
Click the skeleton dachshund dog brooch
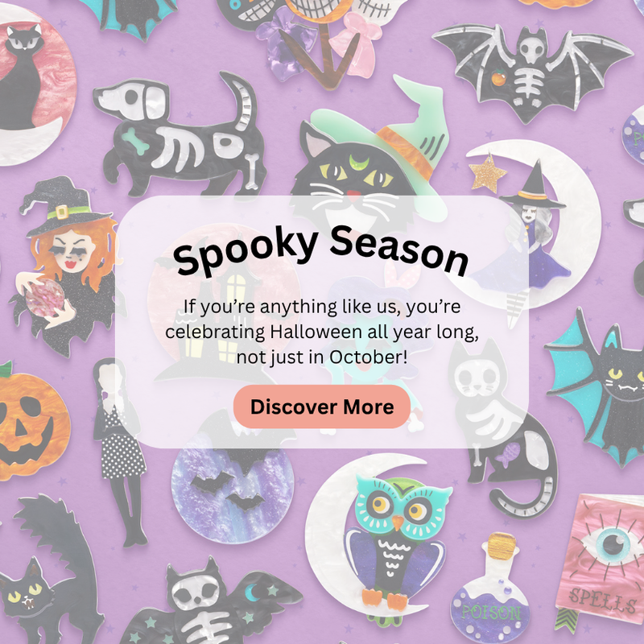click(x=180, y=135)
